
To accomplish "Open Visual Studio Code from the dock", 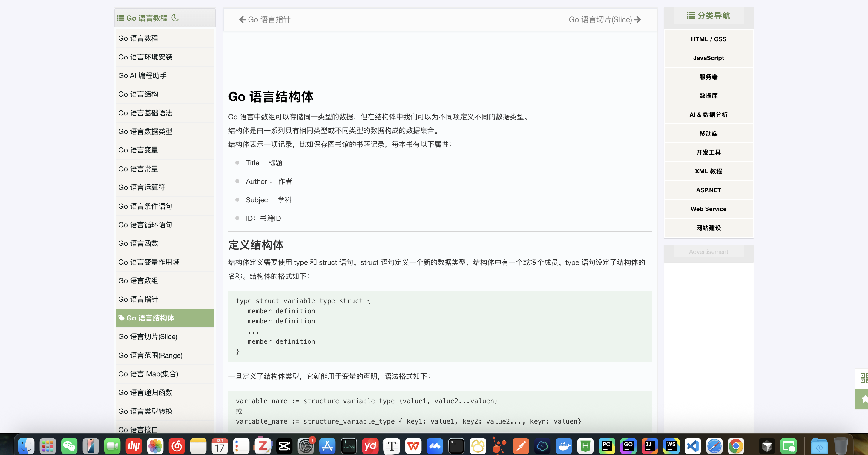I will 693,446.
